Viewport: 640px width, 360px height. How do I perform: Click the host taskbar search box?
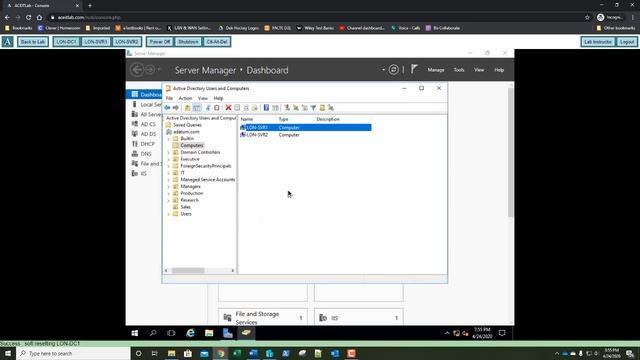pos(73,353)
